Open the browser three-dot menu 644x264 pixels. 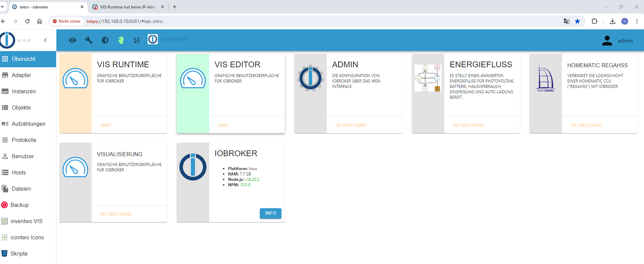637,21
